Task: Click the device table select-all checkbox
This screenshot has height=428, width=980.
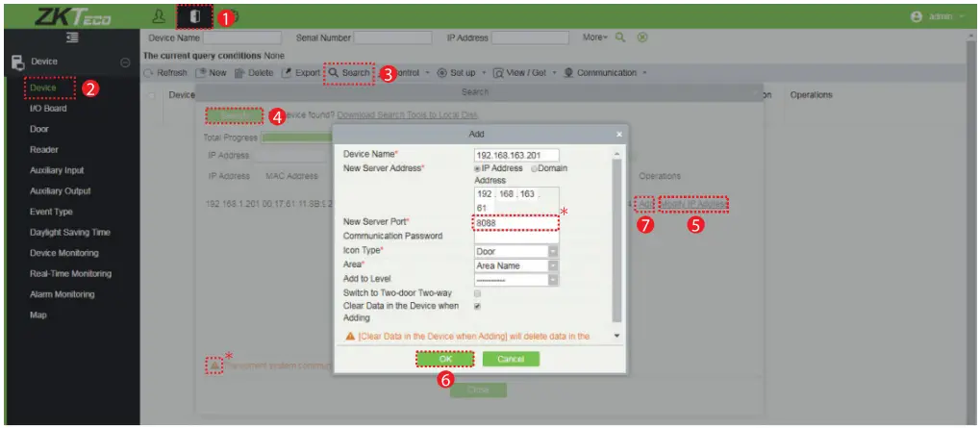Action: pyautogui.click(x=152, y=95)
